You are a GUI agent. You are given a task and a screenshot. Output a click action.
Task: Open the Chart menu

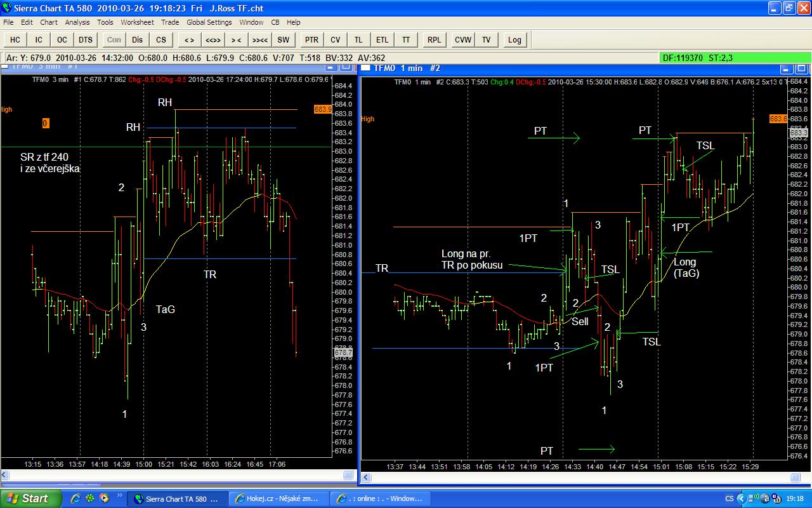point(49,22)
